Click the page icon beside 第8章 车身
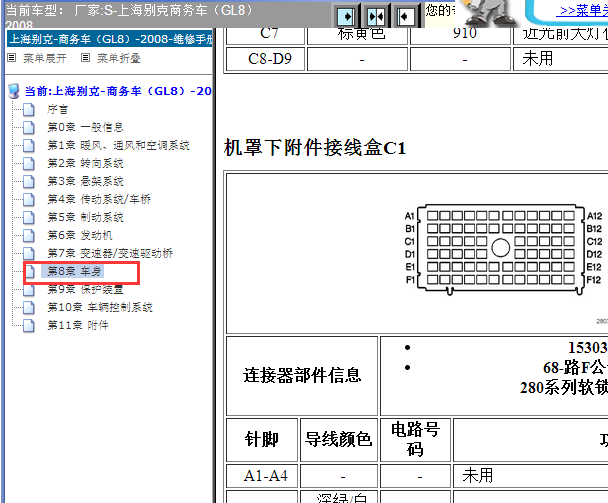 click(29, 271)
